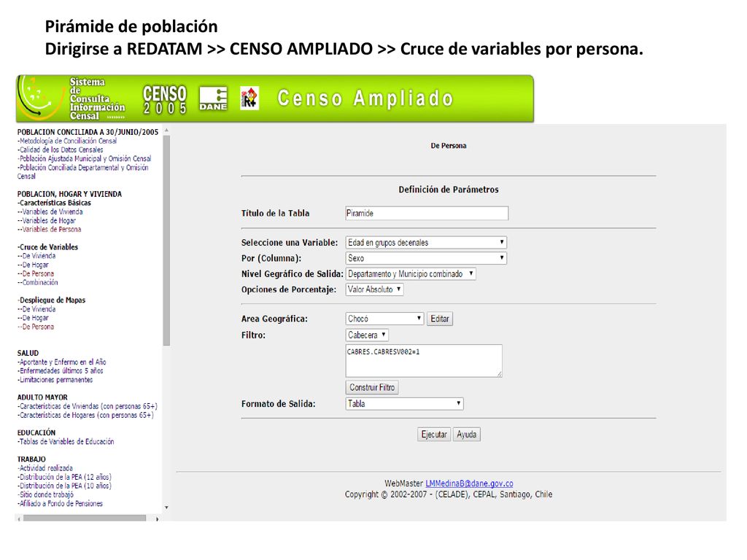Image resolution: width=747 pixels, height=560 pixels.
Task: Open Distribución de la PEA (12 años)
Action: point(65,477)
